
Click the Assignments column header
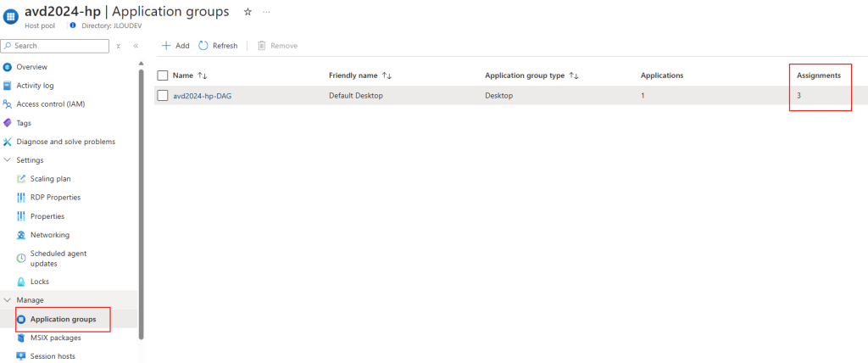pos(819,75)
